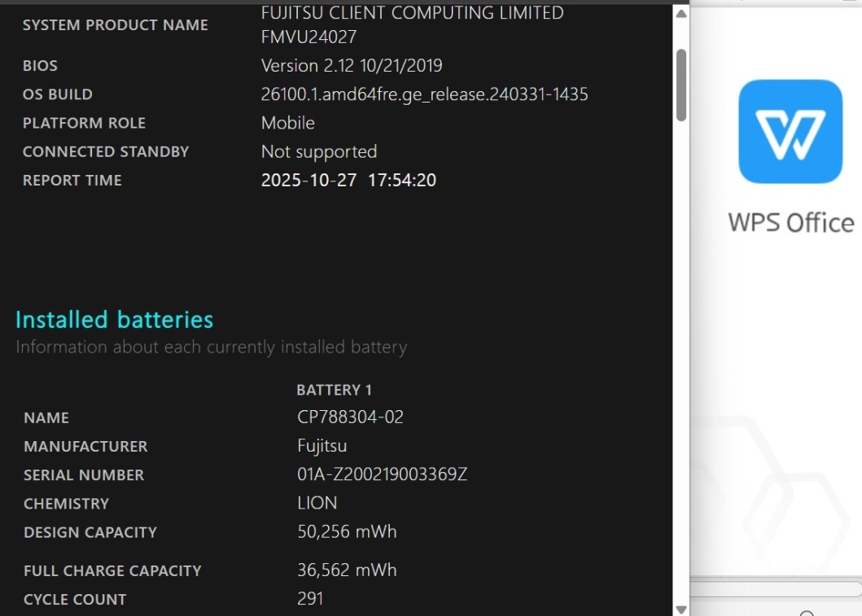Click the CYCLE COUNT label
This screenshot has width=862, height=616.
(x=75, y=600)
